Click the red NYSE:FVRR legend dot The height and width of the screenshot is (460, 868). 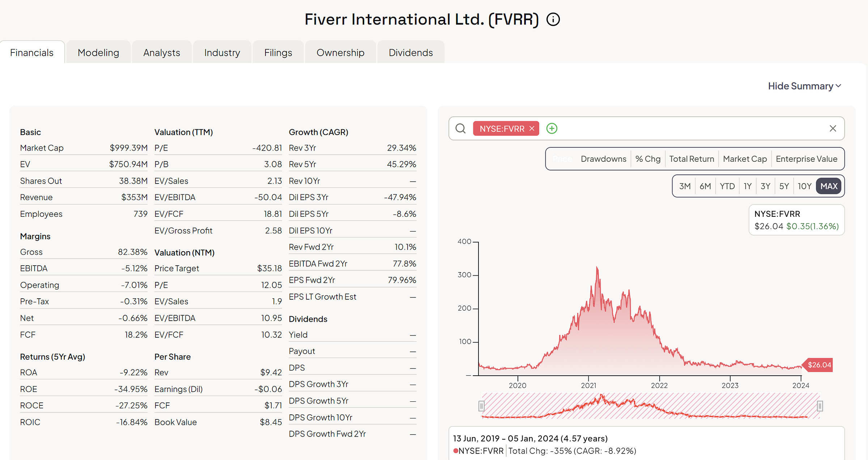tap(456, 451)
